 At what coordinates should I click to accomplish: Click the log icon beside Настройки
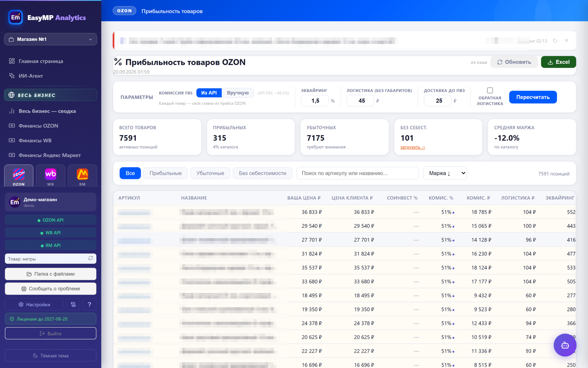73,304
